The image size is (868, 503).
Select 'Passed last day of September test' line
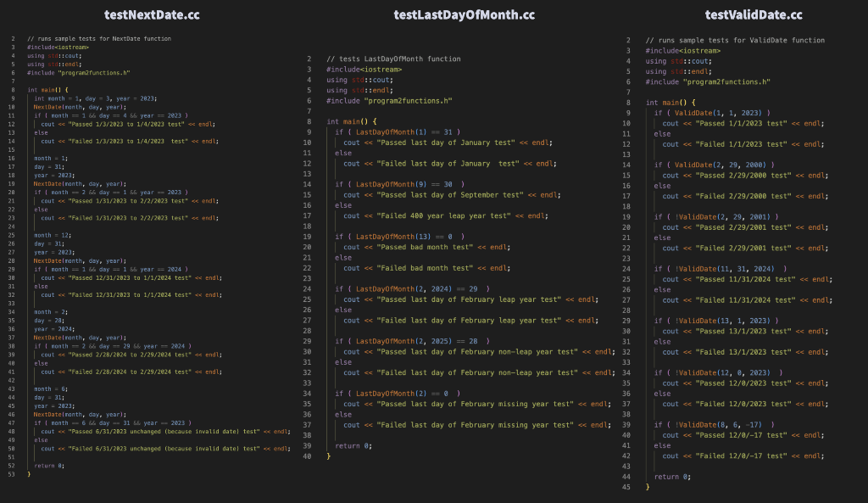click(452, 195)
